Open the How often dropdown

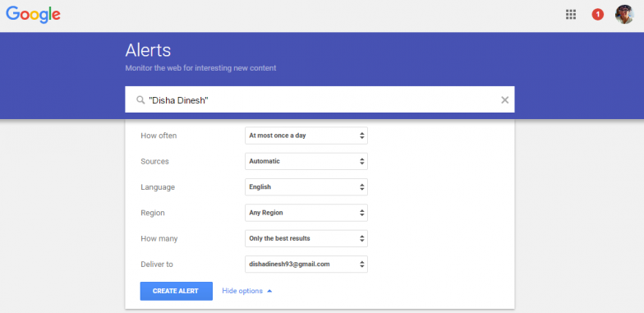pos(306,136)
